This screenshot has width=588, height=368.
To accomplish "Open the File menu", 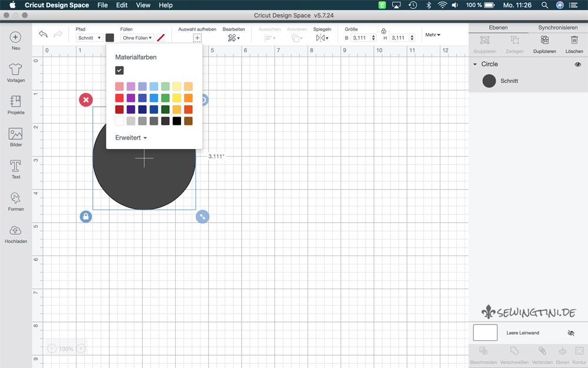I will 102,5.
